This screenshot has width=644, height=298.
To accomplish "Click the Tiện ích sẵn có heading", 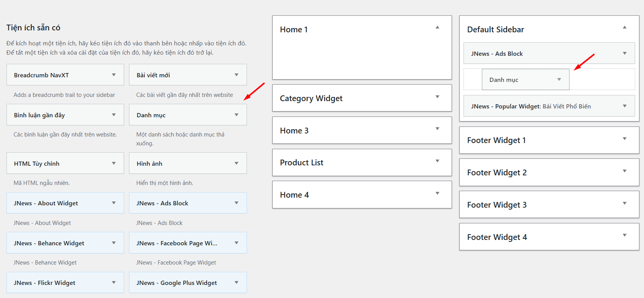I will 33,28.
